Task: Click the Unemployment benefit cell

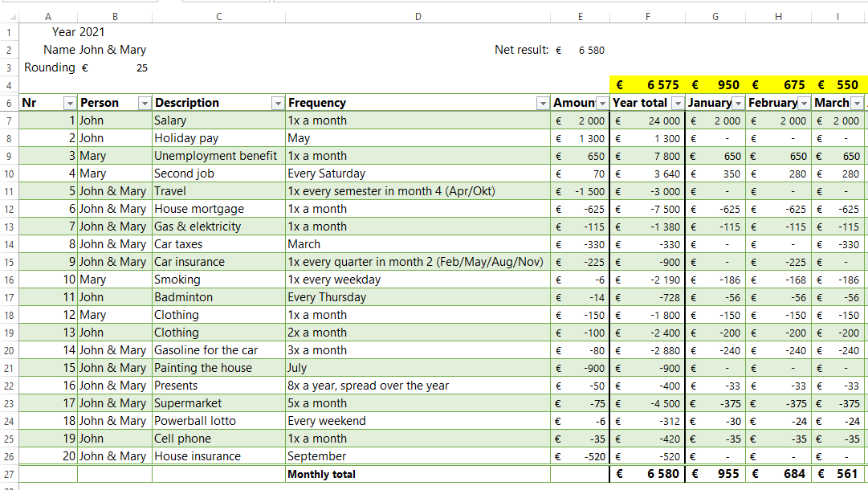Action: tap(218, 156)
